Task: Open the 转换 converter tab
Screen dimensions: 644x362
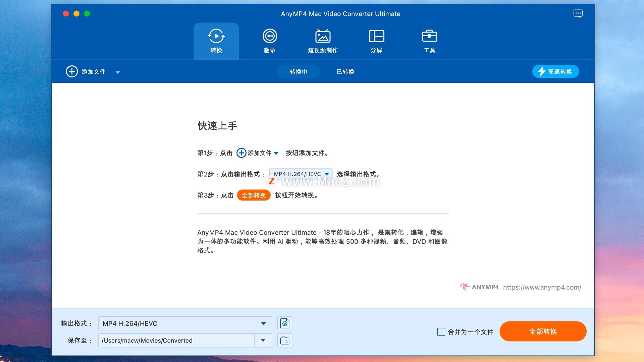Action: point(216,41)
